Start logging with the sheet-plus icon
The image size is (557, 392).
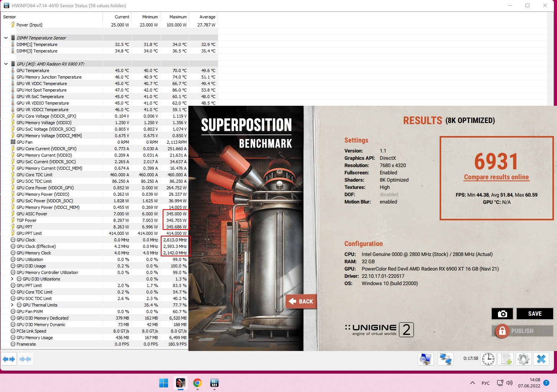(506, 359)
